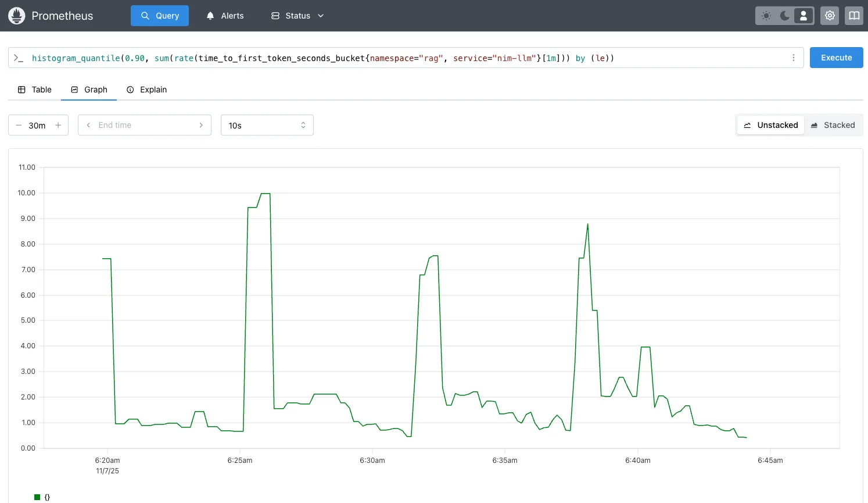Open documentation via the book icon

854,16
